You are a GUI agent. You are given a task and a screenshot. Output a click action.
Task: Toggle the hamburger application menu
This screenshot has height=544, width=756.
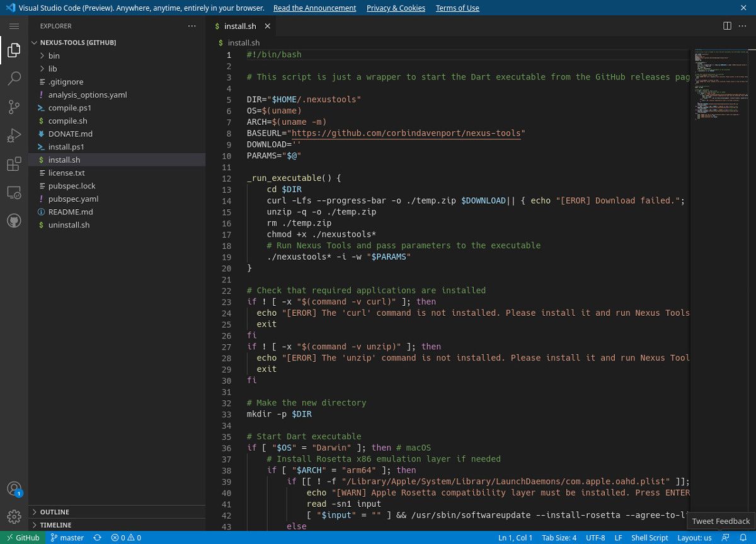click(x=14, y=26)
